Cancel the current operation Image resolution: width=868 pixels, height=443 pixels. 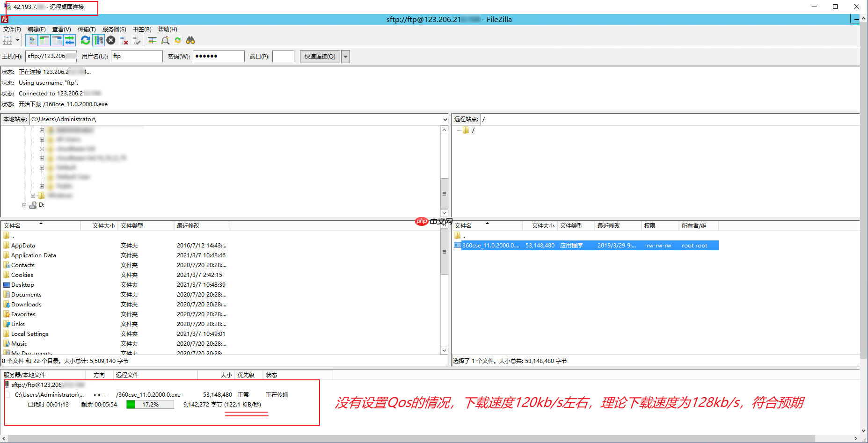tap(110, 40)
